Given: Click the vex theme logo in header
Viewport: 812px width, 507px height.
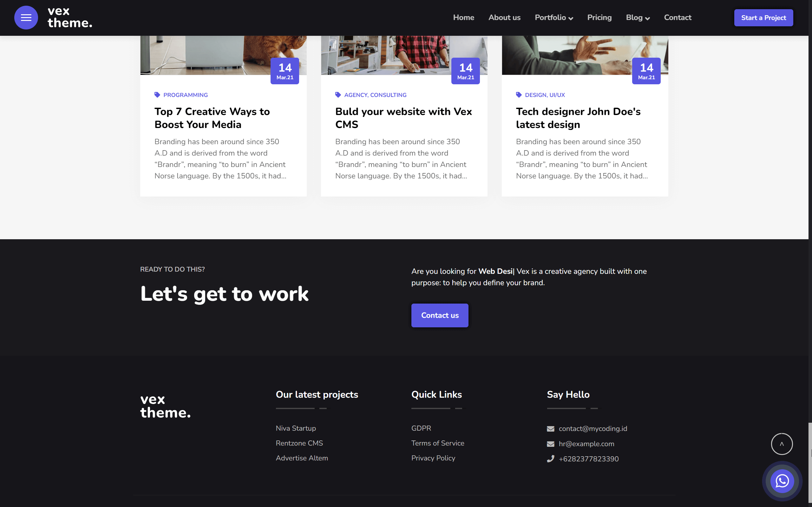Looking at the screenshot, I should (x=70, y=17).
